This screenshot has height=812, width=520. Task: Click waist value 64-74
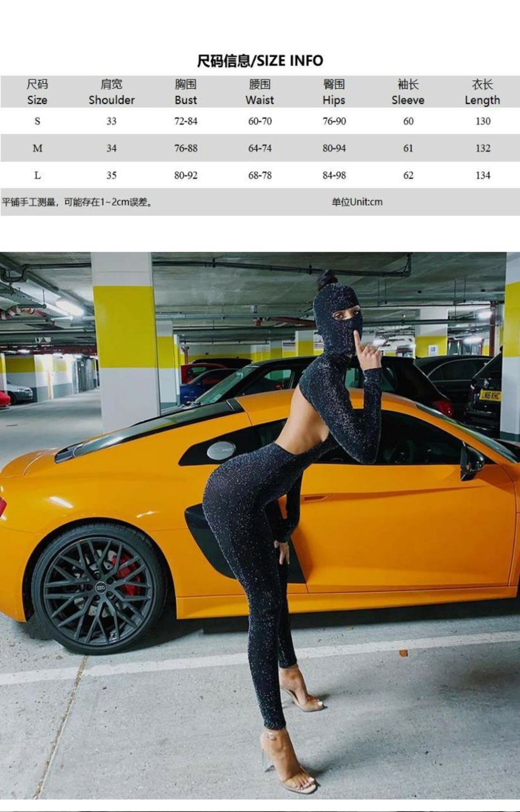click(x=260, y=148)
